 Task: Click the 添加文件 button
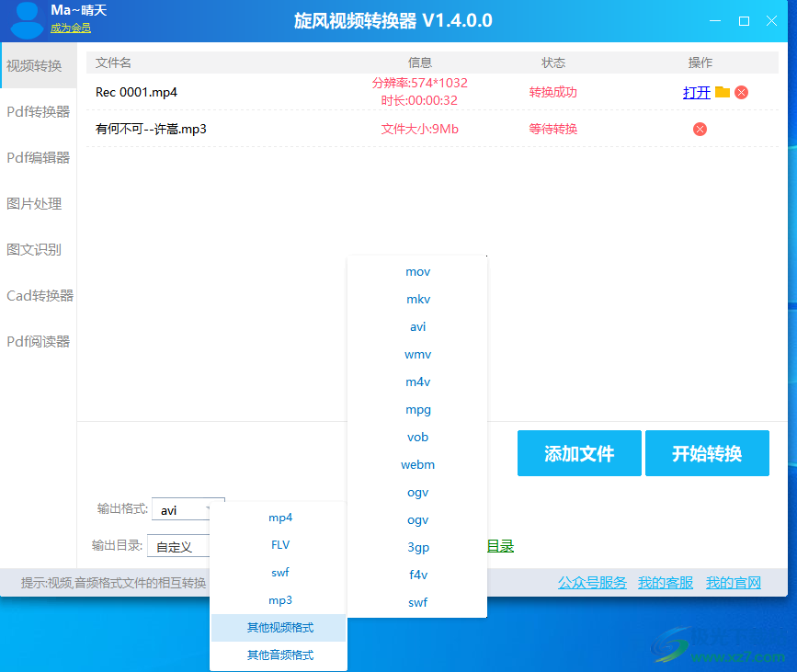coord(579,453)
